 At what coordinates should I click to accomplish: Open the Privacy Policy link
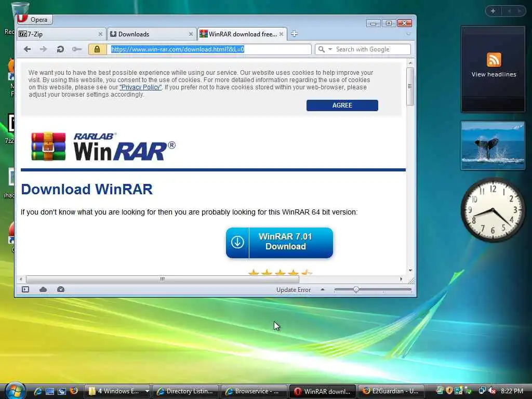coord(140,87)
